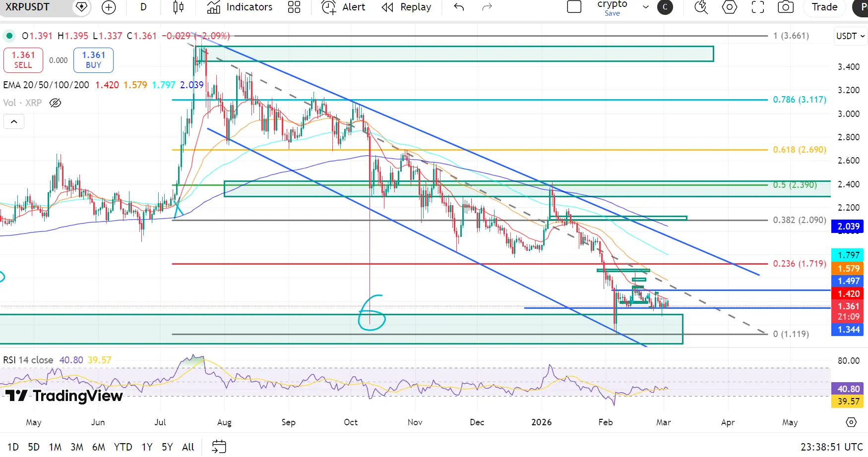The image size is (868, 457).
Task: Open the USDT currency dropdown
Action: coord(850,36)
